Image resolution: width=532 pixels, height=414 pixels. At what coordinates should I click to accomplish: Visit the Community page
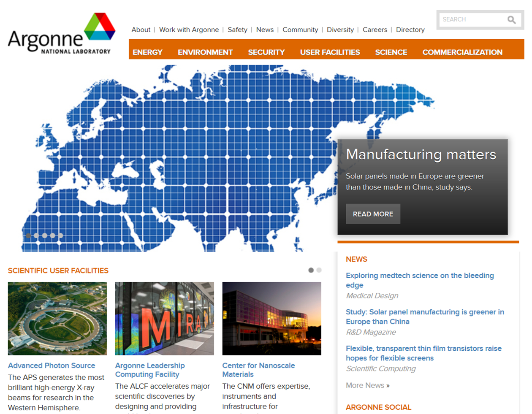point(300,30)
